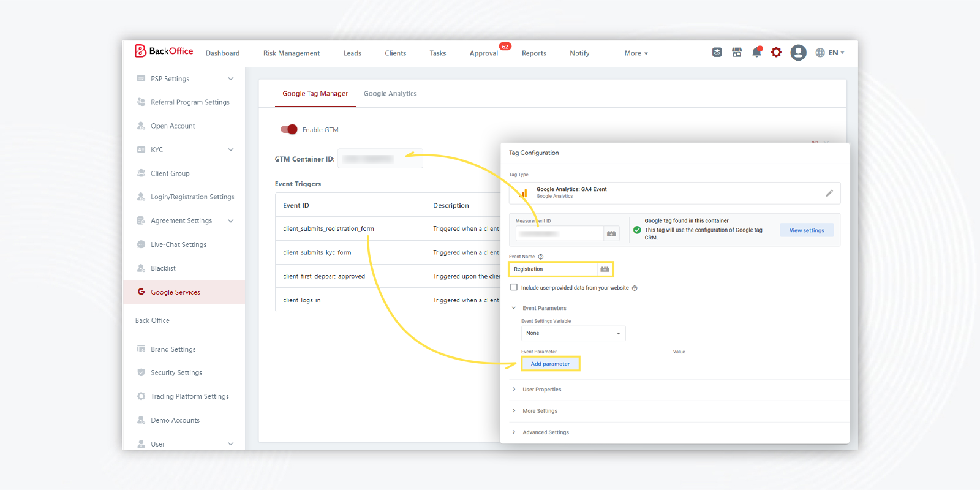Screen dimensions: 980x490
Task: Click the Brand Settings sidebar icon
Action: 141,349
